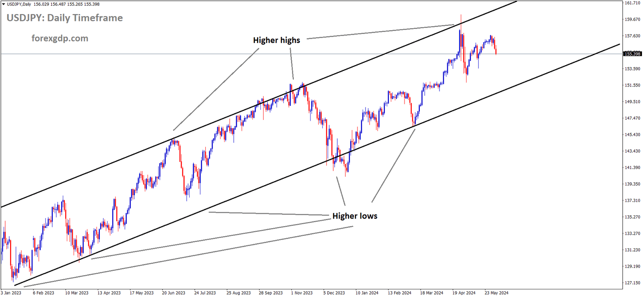Click the '5 Dec 2023' date label

pyautogui.click(x=334, y=293)
